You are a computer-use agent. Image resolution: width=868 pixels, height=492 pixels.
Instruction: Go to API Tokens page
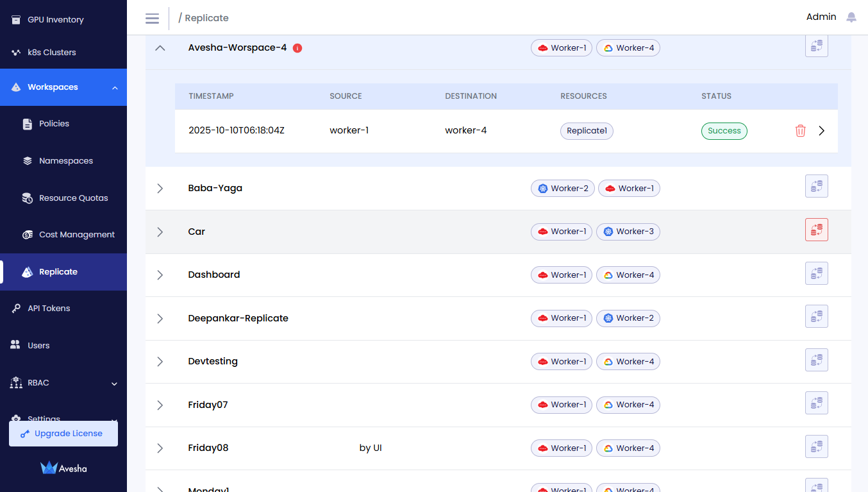pos(49,309)
